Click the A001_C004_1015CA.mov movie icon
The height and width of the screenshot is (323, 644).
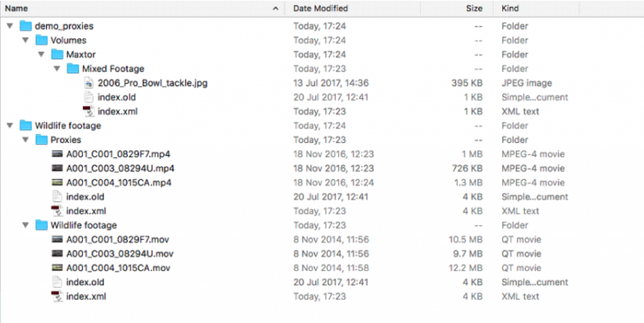coord(57,268)
